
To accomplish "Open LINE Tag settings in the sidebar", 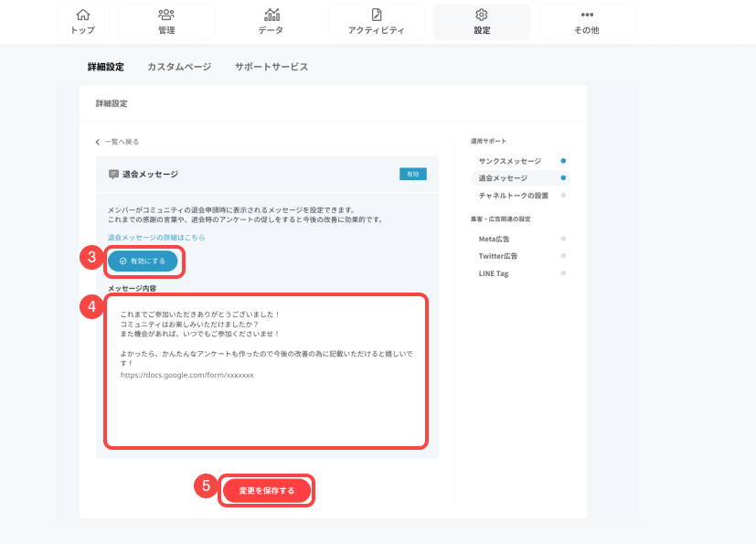I will (x=494, y=273).
